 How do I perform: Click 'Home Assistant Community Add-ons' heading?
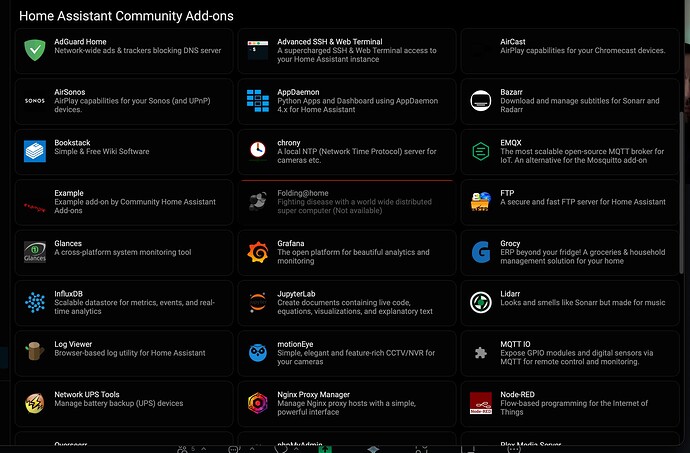126,16
